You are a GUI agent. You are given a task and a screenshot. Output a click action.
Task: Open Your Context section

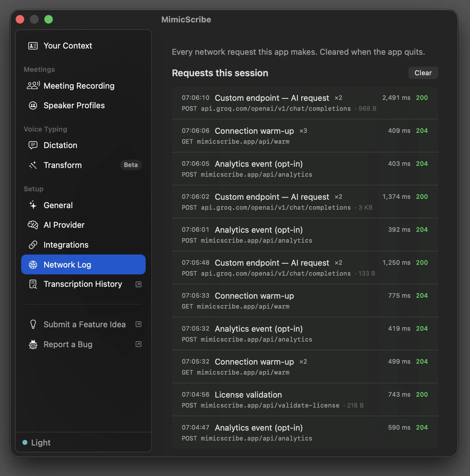(83, 46)
